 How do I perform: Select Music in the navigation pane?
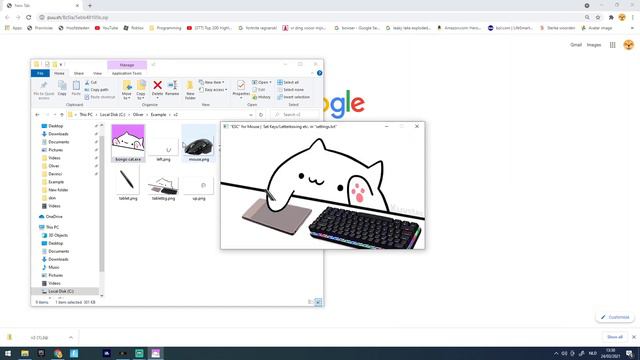click(50, 267)
